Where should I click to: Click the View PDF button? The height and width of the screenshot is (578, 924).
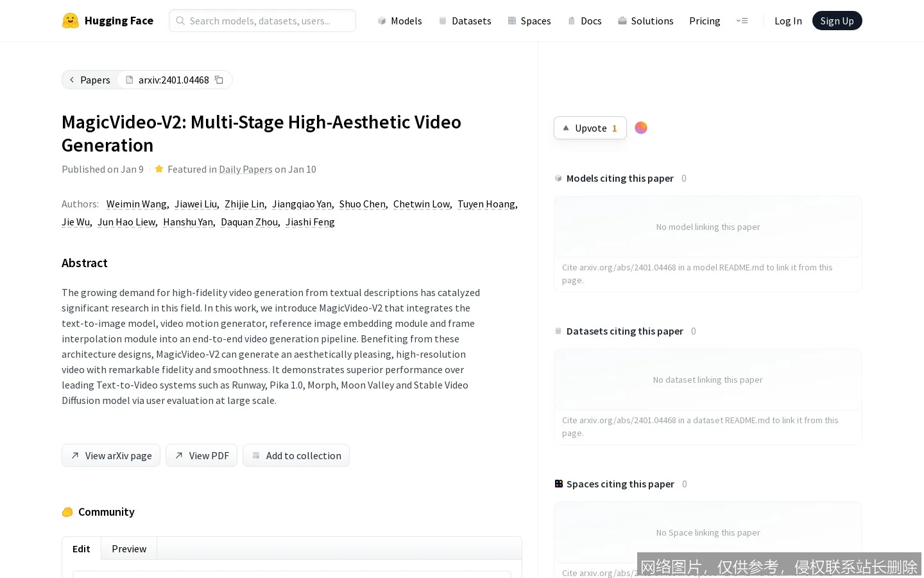201,455
